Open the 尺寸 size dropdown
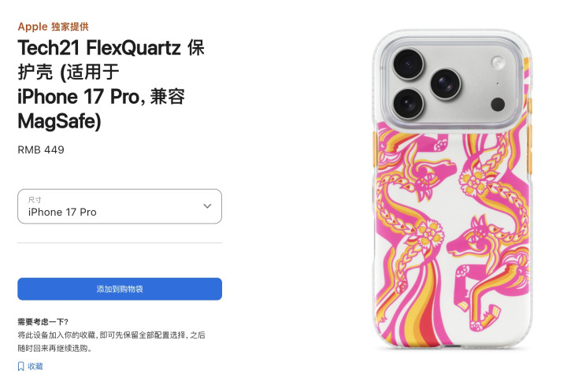 [x=120, y=206]
